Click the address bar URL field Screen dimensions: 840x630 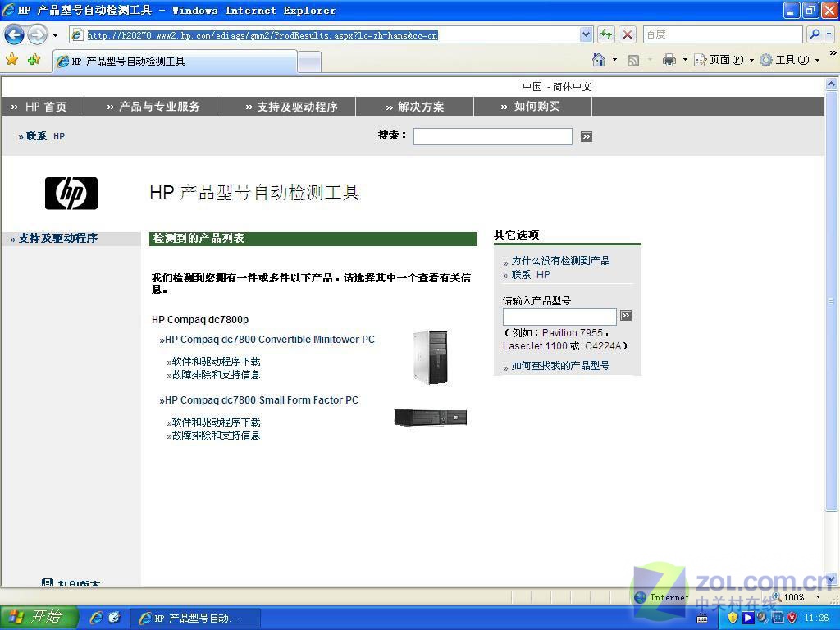tap(325, 35)
